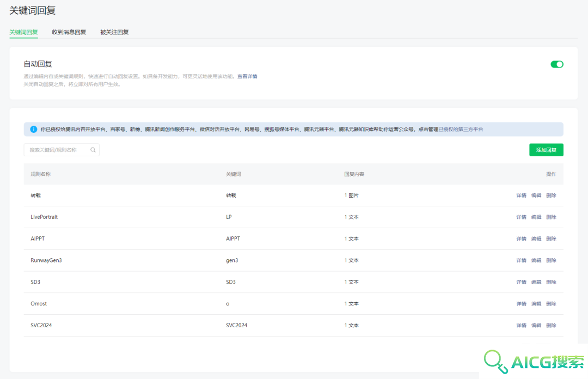The height and width of the screenshot is (379, 588).
Task: Click 编辑 for the RunwayGen3 rule
Action: (x=536, y=260)
